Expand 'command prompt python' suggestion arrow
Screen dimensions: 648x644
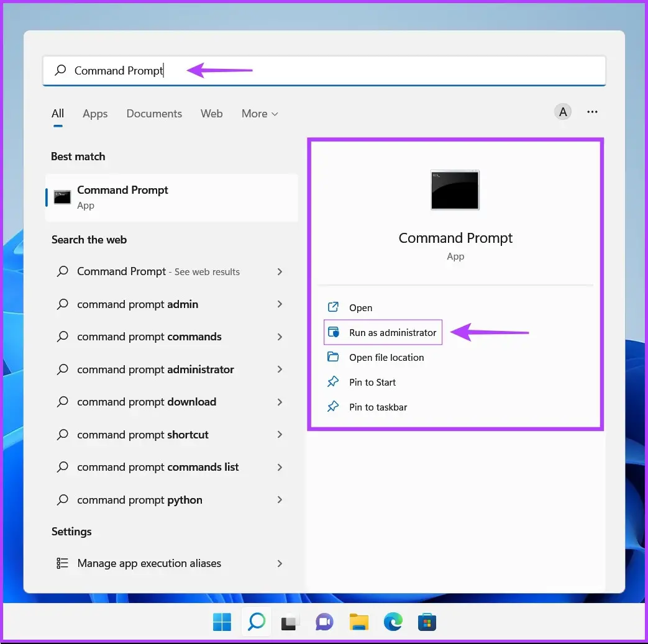point(280,500)
